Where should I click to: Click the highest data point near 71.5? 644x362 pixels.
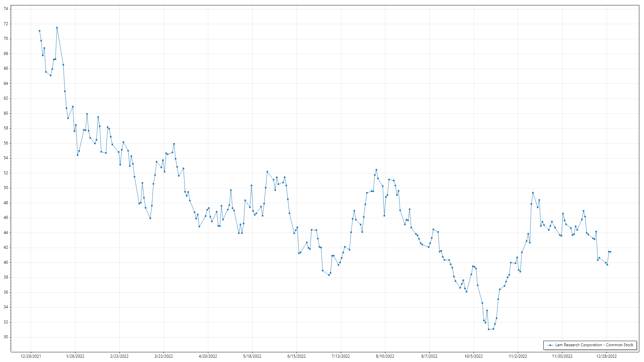pyautogui.click(x=57, y=28)
